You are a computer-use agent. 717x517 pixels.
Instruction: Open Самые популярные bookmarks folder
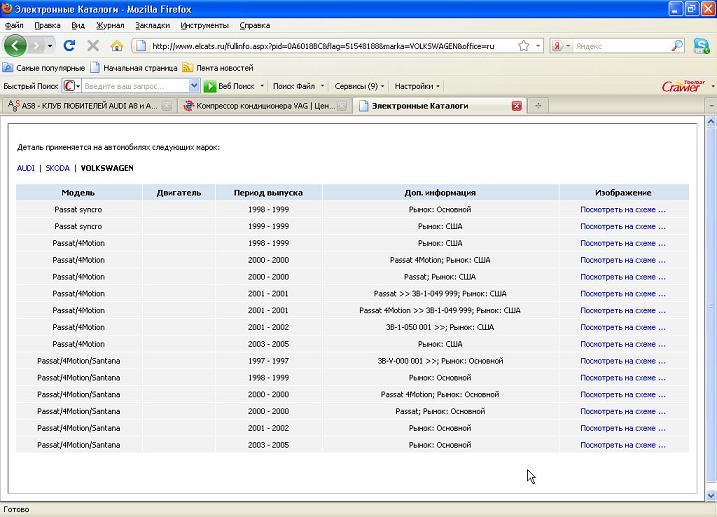point(44,68)
